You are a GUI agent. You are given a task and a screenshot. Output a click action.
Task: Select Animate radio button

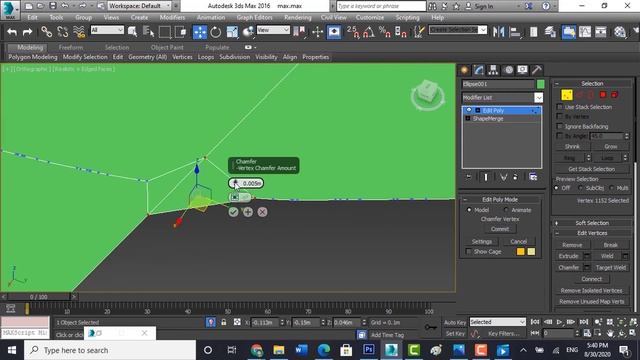point(506,210)
